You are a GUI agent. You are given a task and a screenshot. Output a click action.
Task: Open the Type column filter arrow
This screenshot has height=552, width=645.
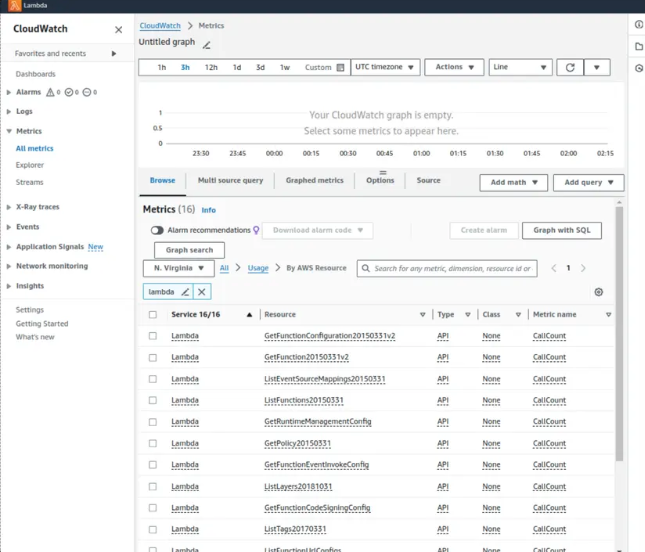468,315
